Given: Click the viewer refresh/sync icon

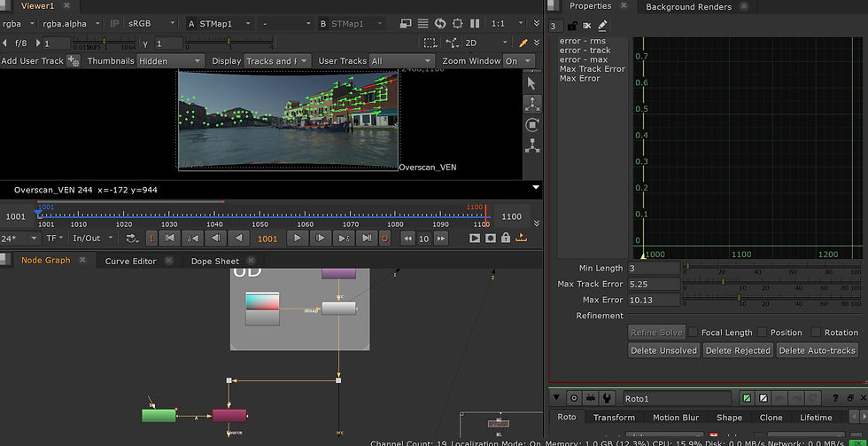Looking at the screenshot, I should pyautogui.click(x=440, y=24).
